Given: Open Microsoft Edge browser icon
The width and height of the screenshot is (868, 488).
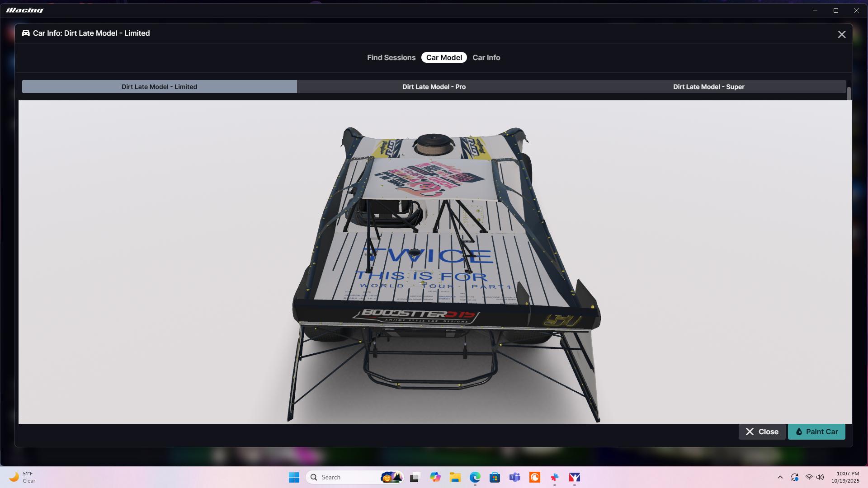Looking at the screenshot, I should coord(475,477).
